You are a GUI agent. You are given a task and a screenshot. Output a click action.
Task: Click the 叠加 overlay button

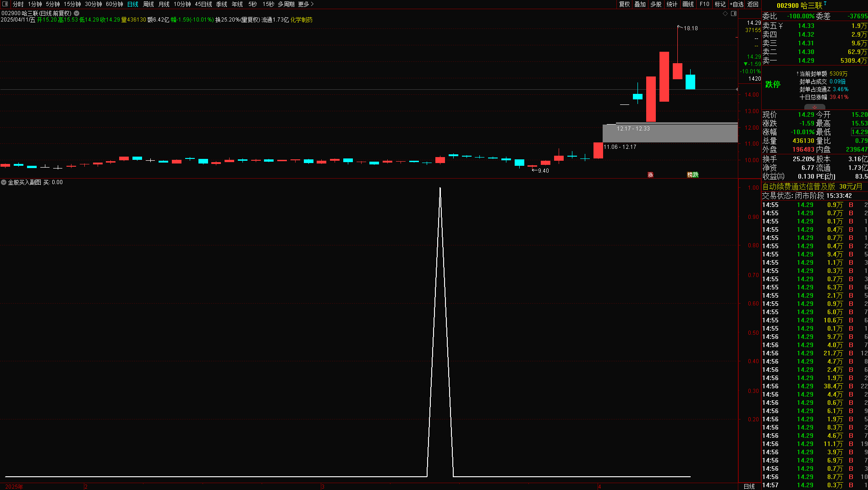point(640,4)
